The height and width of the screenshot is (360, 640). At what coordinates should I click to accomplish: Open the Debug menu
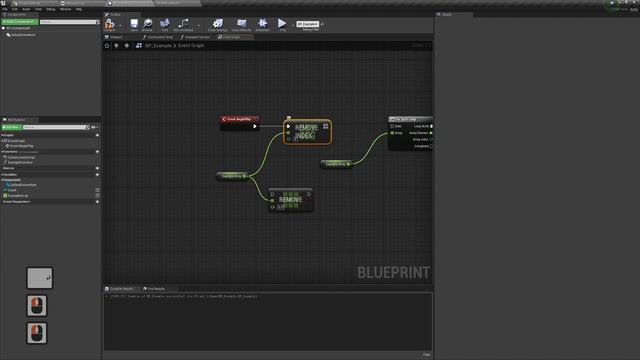coord(51,9)
